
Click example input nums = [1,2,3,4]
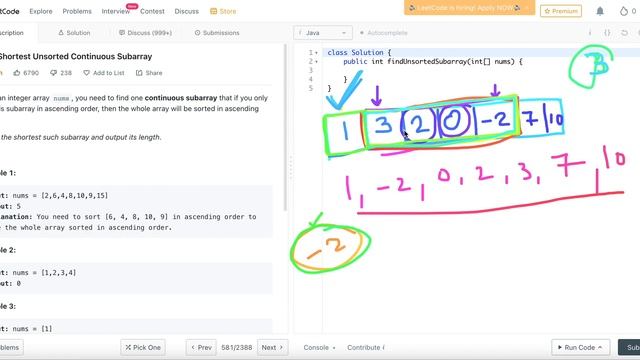tap(44, 272)
